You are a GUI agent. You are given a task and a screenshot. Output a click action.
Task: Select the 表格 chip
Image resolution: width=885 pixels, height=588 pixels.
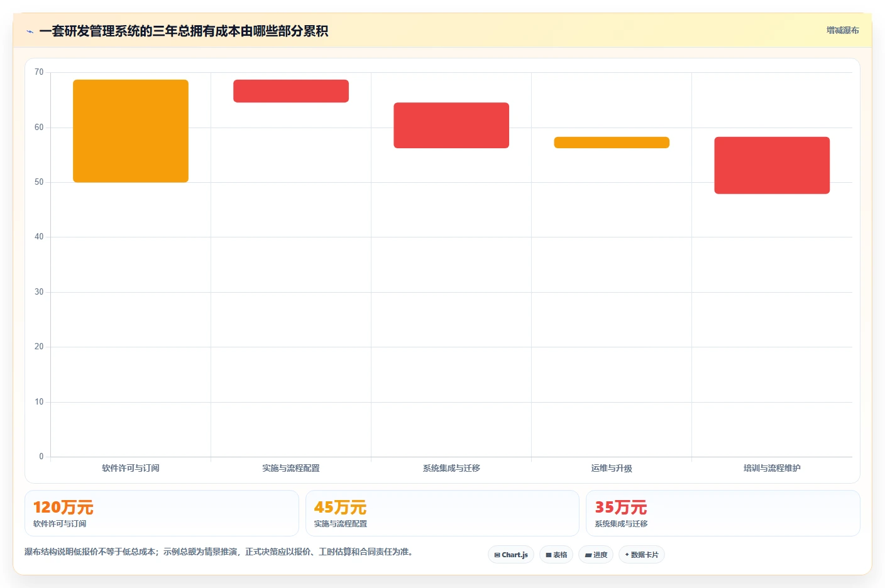pyautogui.click(x=556, y=555)
